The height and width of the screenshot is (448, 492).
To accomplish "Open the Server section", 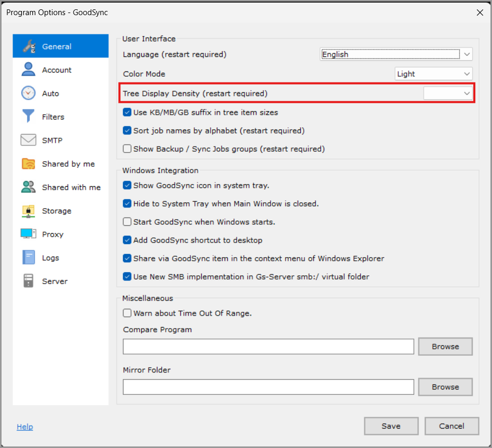I will [60, 281].
